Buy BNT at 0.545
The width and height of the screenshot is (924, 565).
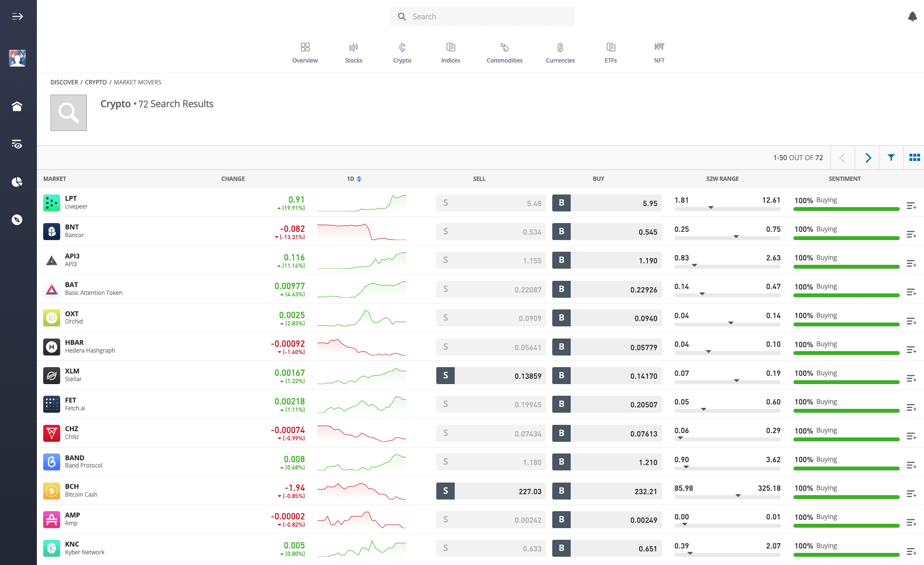pos(607,232)
